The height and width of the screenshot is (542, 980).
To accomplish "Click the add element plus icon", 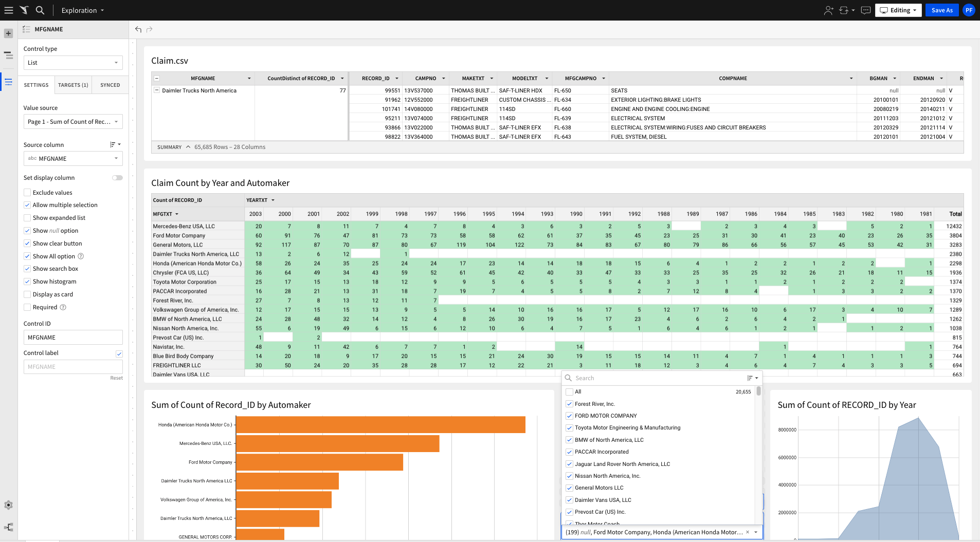I will pos(8,33).
